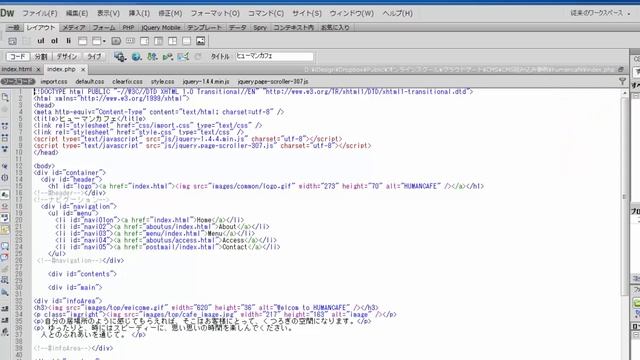
Task: Switch to index.html document tab
Action: click(x=16, y=69)
